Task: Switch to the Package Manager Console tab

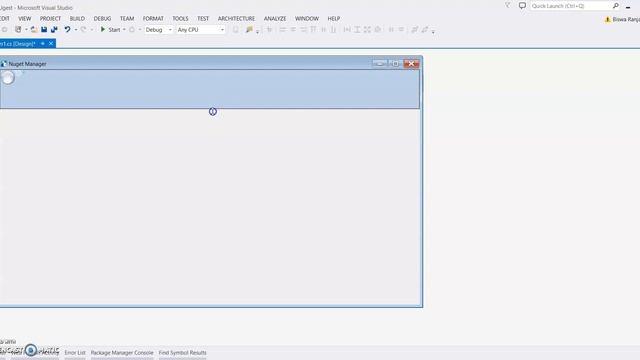Action: [x=122, y=353]
